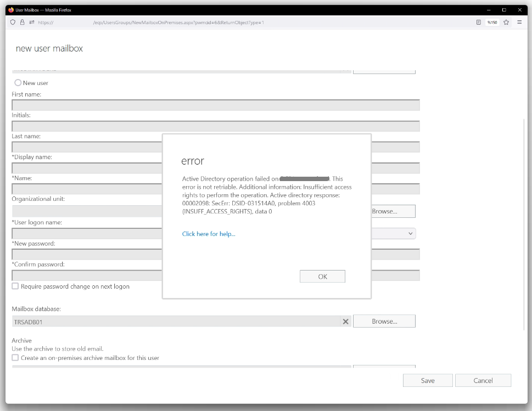Viewport: 532px width, 411px height.
Task: Close the Firefox window
Action: 519,10
